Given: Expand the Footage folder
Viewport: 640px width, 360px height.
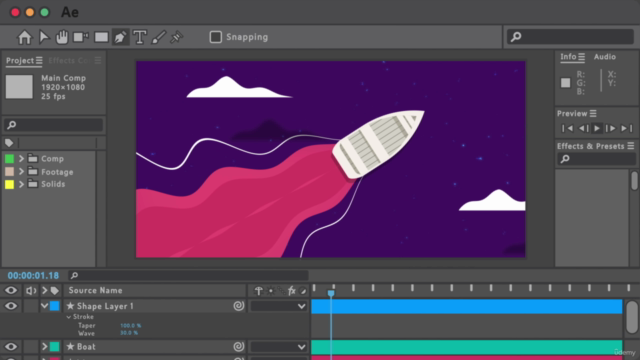Looking at the screenshot, I should (x=21, y=171).
